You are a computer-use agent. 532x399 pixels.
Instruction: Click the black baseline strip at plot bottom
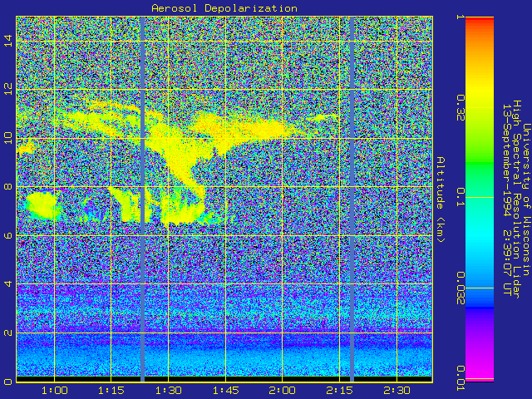coord(224,379)
